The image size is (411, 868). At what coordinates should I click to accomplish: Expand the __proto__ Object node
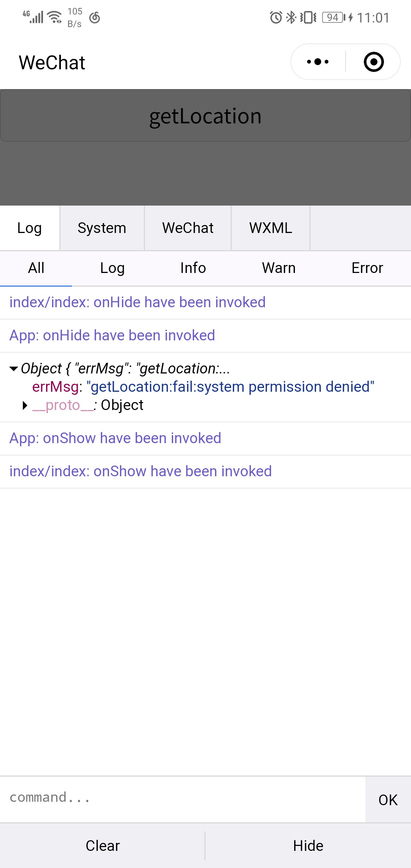pos(25,405)
